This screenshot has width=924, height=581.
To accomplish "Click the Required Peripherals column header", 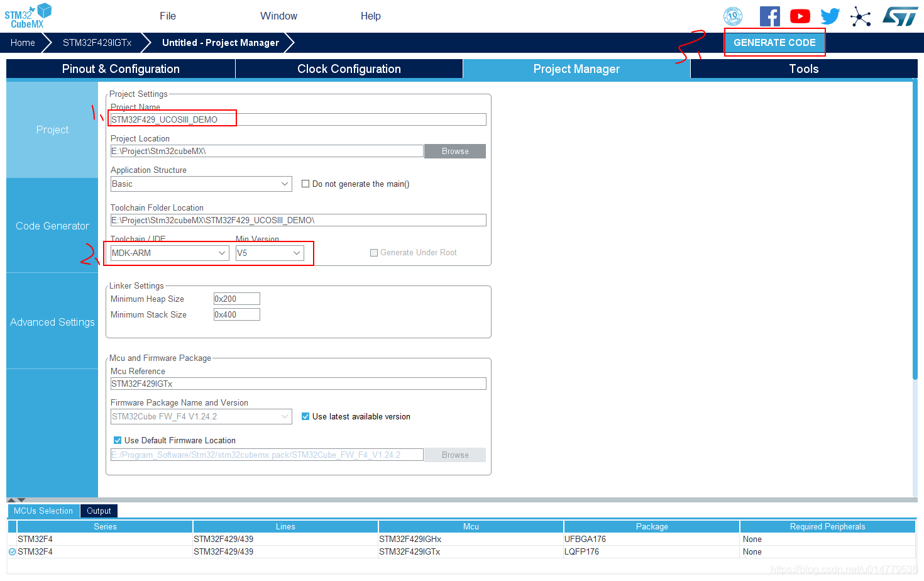I will [827, 526].
